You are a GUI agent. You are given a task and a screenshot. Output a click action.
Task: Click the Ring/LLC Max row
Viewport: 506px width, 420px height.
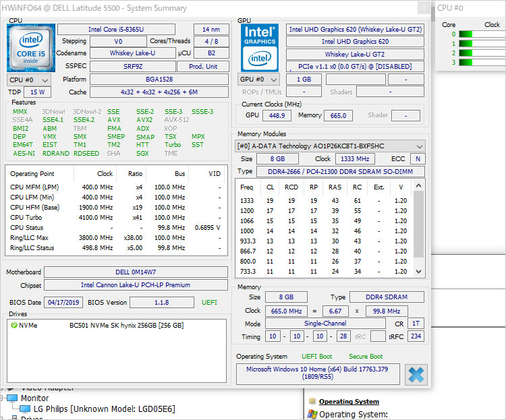click(115, 238)
